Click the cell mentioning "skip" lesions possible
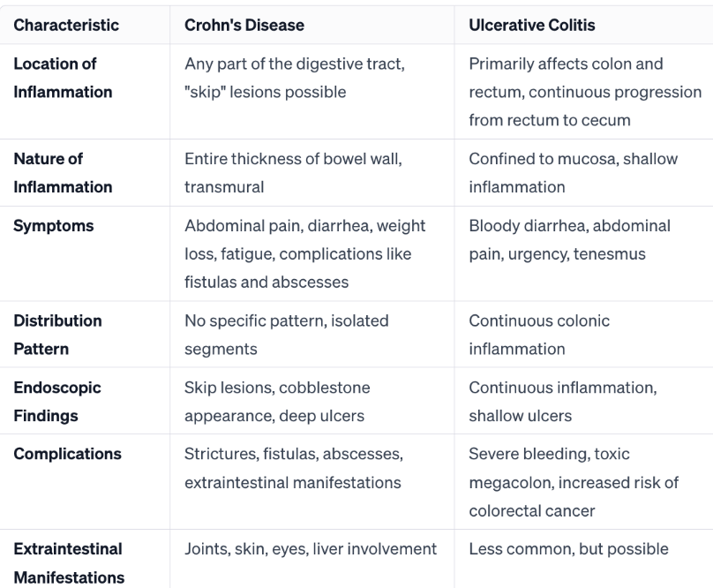 point(294,79)
